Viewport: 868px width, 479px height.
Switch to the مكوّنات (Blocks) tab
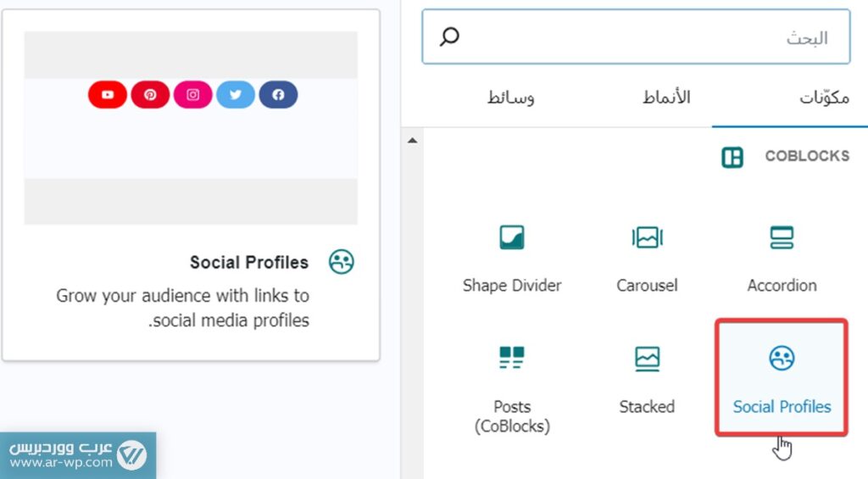(824, 97)
